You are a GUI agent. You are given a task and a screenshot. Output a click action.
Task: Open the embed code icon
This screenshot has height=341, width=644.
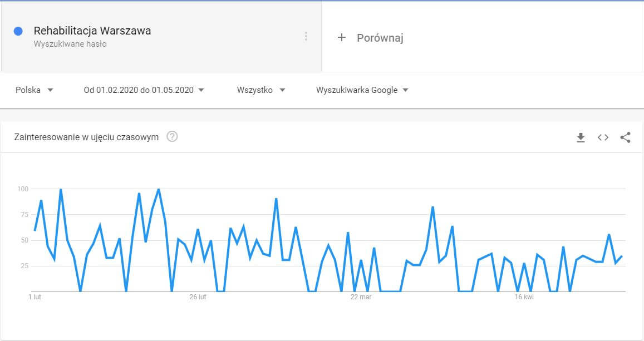point(603,137)
